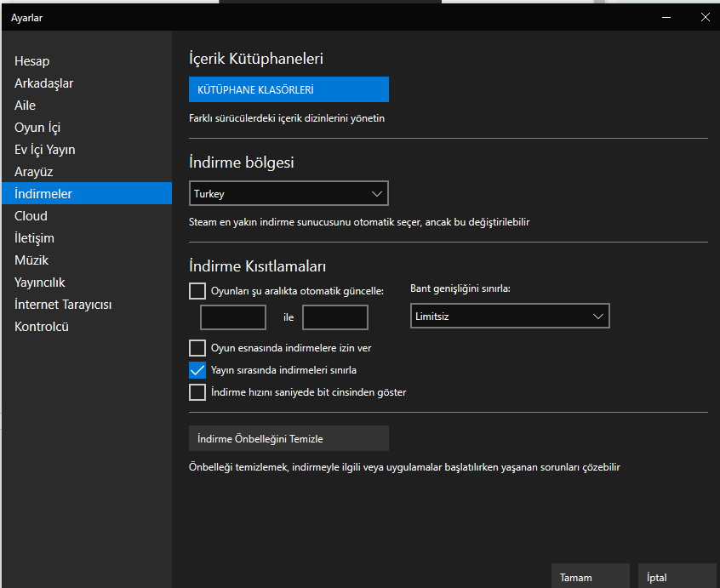Expand the Limitsiz bandwidth limit dropdown
Screen dimensions: 720x588
click(x=510, y=317)
